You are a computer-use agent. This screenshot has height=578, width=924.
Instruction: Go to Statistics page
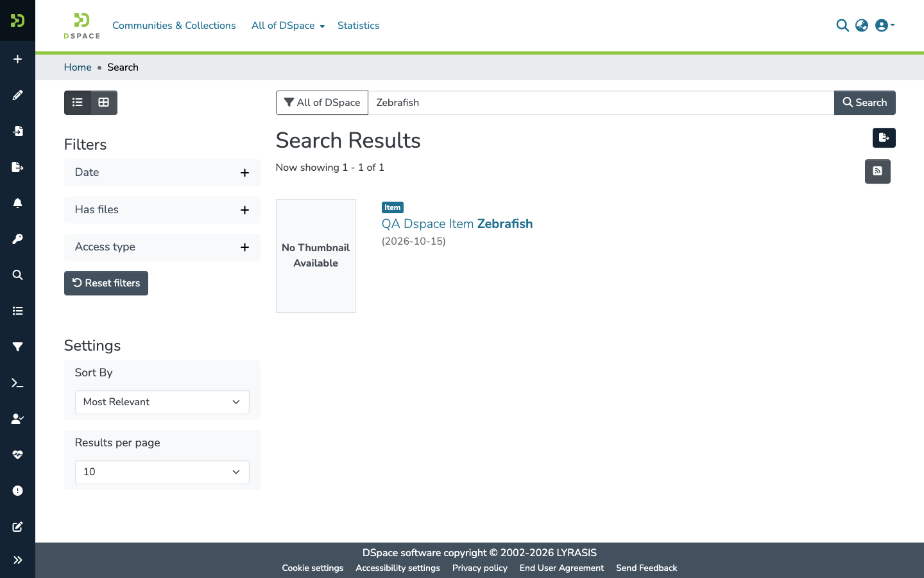(x=358, y=26)
